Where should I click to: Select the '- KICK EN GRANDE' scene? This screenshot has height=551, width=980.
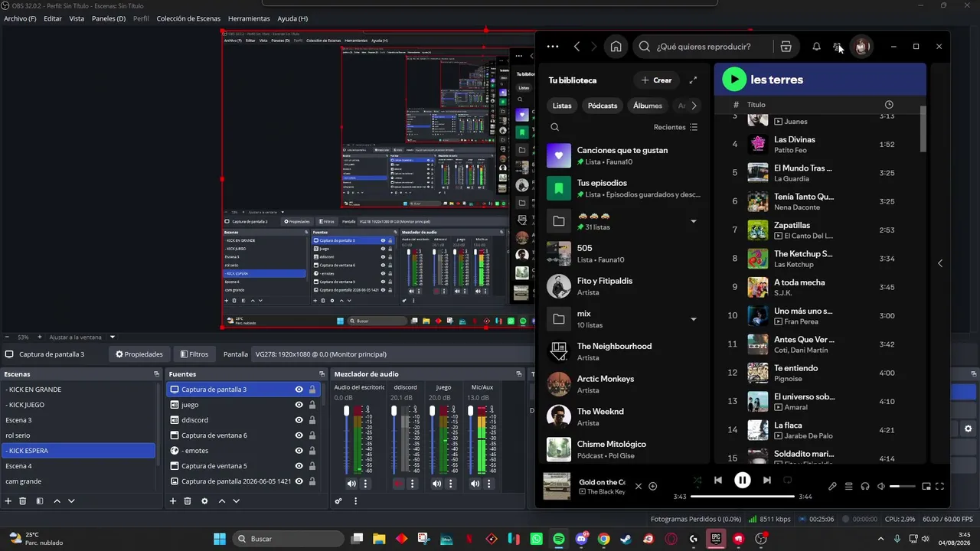[x=77, y=390]
